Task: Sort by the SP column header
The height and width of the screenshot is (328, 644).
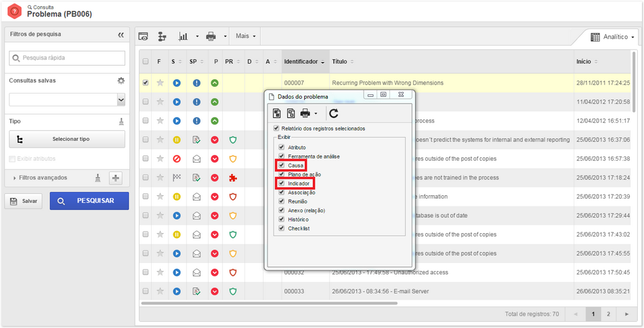Action: 197,62
